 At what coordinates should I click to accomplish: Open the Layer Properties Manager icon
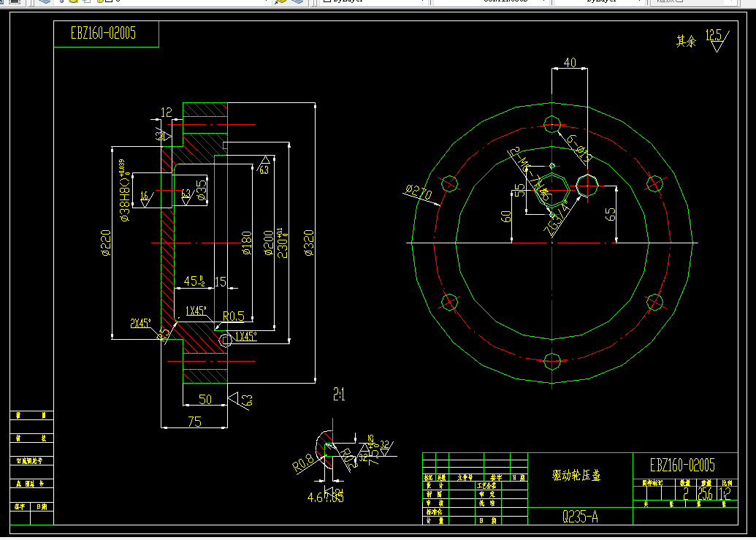45,1
